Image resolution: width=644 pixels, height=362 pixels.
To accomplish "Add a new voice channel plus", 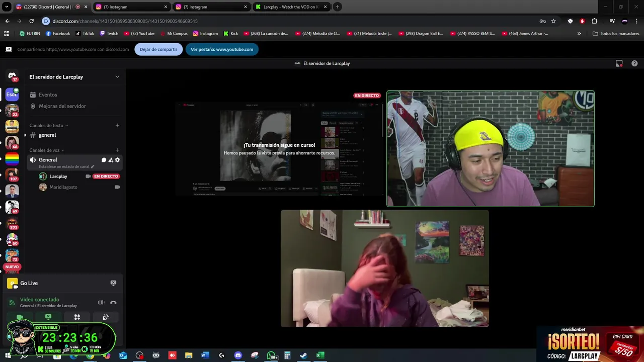I will 117,150.
